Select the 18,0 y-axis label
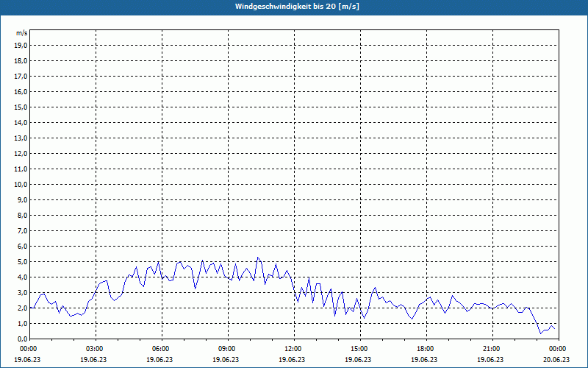 tap(21, 61)
